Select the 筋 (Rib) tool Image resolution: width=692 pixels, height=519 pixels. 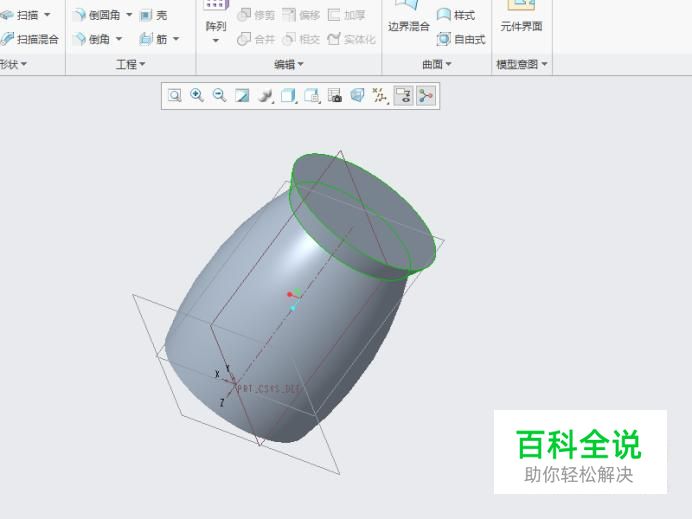(153, 39)
